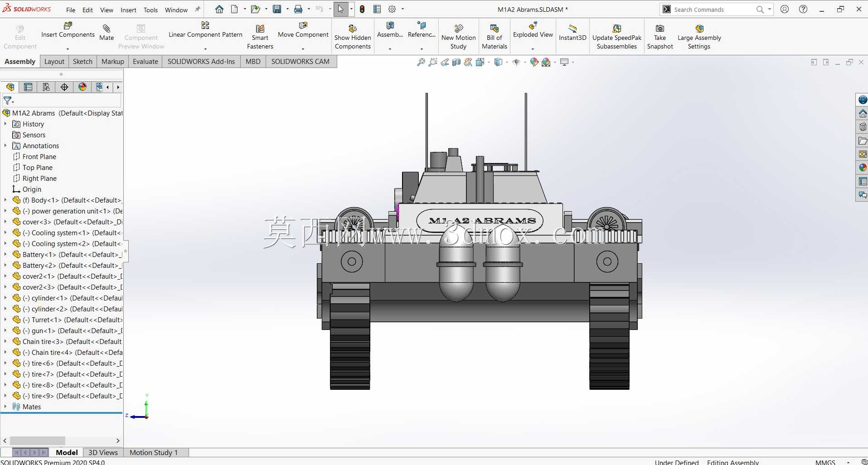Open the File menu

[x=71, y=10]
